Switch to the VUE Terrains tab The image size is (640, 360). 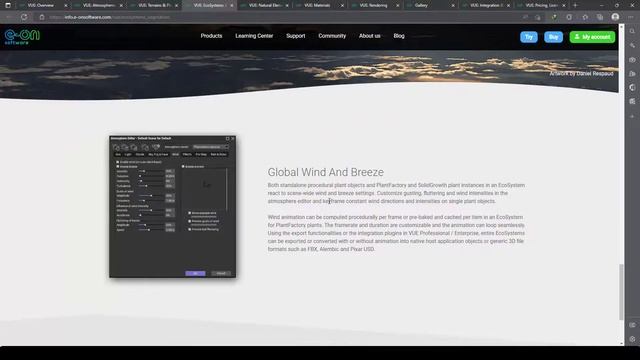tap(153, 6)
